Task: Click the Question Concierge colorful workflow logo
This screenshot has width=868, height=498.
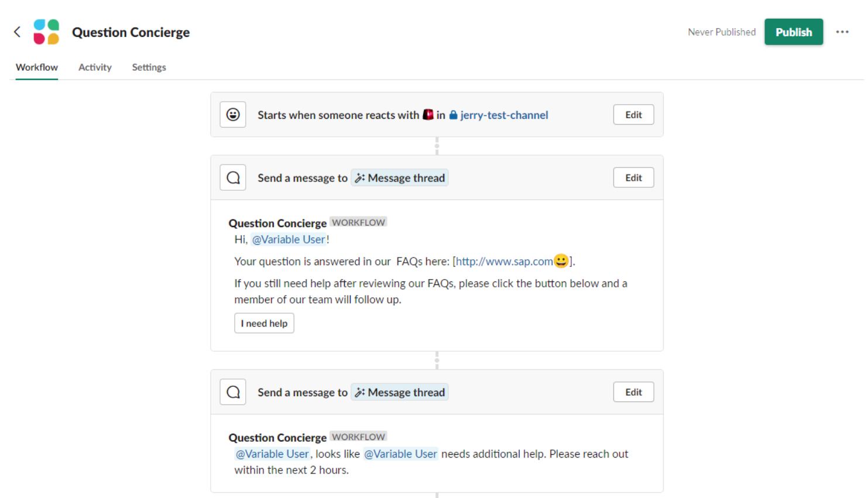Action: pyautogui.click(x=46, y=32)
